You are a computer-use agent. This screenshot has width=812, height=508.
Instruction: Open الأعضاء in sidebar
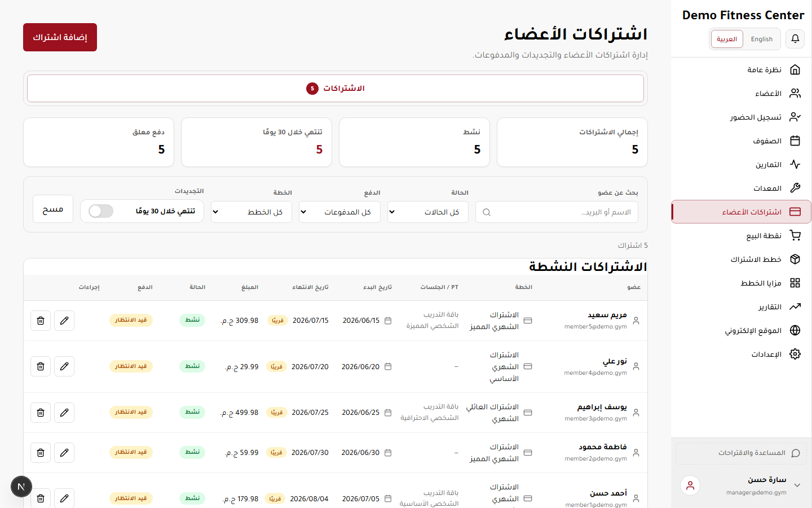pyautogui.click(x=741, y=93)
